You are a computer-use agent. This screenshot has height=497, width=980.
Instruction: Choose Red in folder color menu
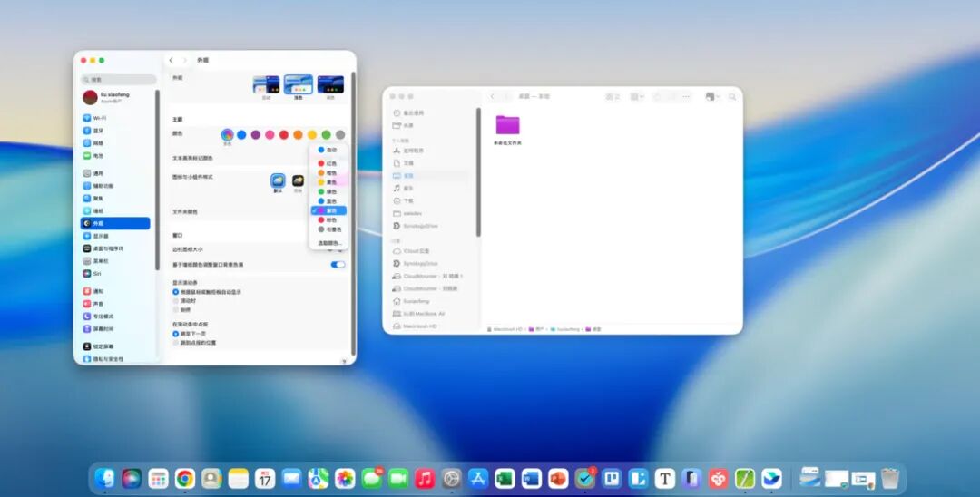[328, 163]
